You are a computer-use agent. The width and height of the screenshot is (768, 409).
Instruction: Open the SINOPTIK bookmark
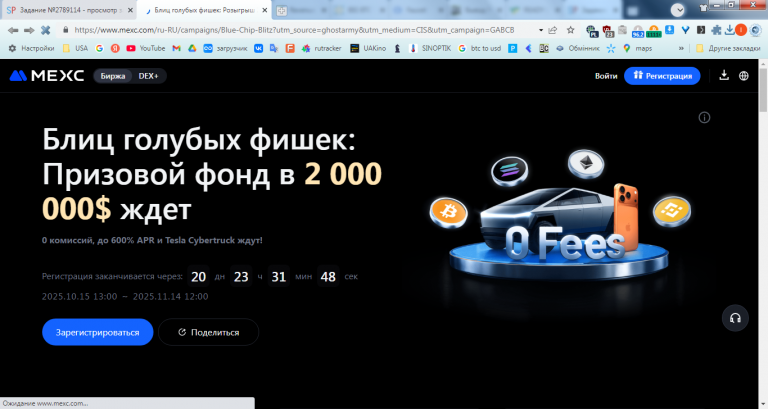pyautogui.click(x=431, y=48)
